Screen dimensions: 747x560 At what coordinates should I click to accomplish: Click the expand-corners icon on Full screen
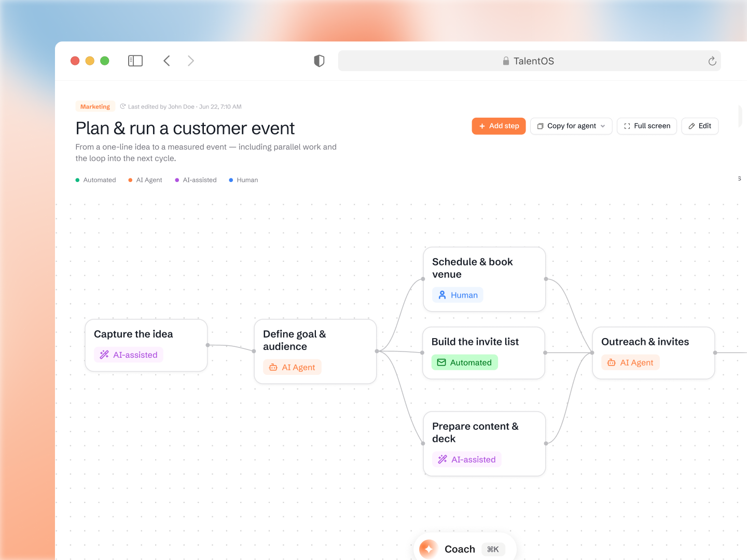(627, 126)
